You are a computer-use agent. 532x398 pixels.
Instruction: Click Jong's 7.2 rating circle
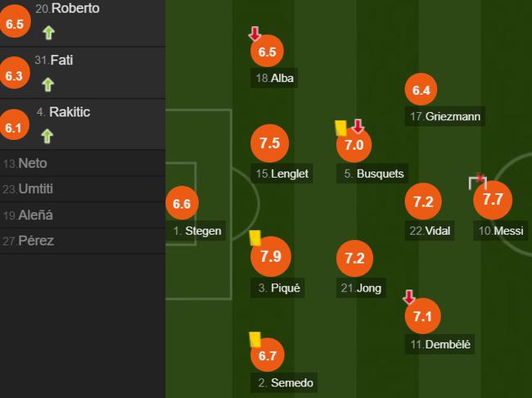pyautogui.click(x=354, y=258)
